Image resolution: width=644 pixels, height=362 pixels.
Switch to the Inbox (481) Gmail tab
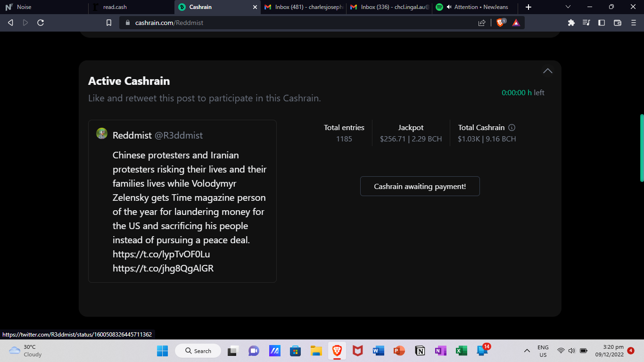(x=303, y=7)
